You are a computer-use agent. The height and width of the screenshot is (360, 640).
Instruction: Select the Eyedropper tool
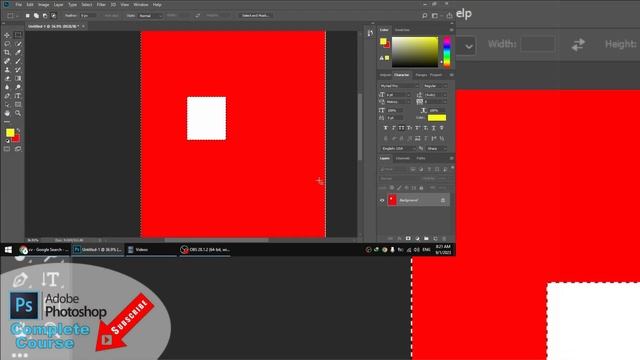(x=18, y=53)
